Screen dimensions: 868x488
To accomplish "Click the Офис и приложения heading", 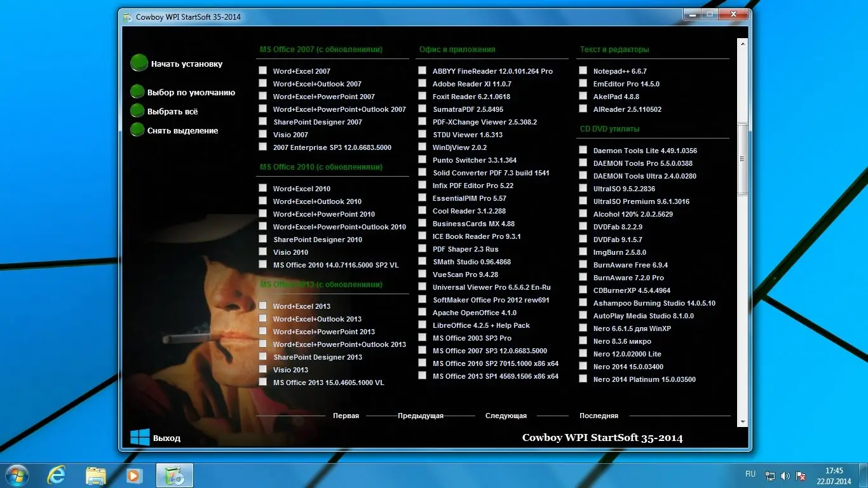I will pyautogui.click(x=458, y=49).
